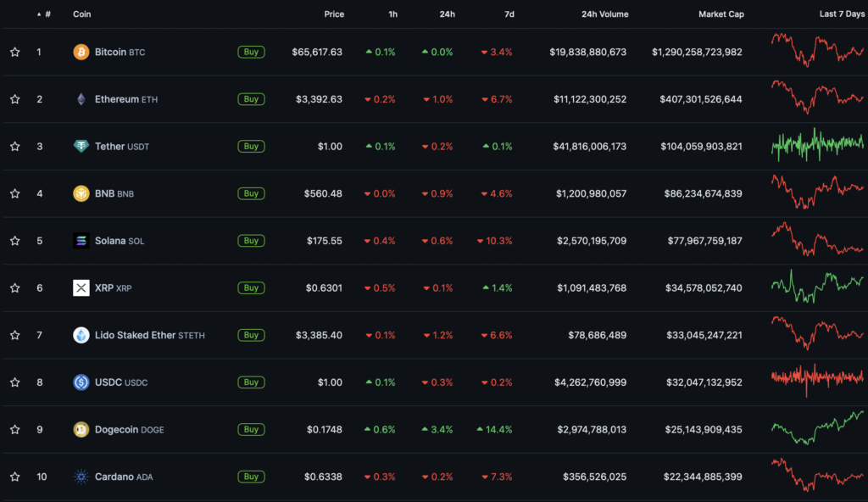Sort table by Market Cap column

pos(720,14)
